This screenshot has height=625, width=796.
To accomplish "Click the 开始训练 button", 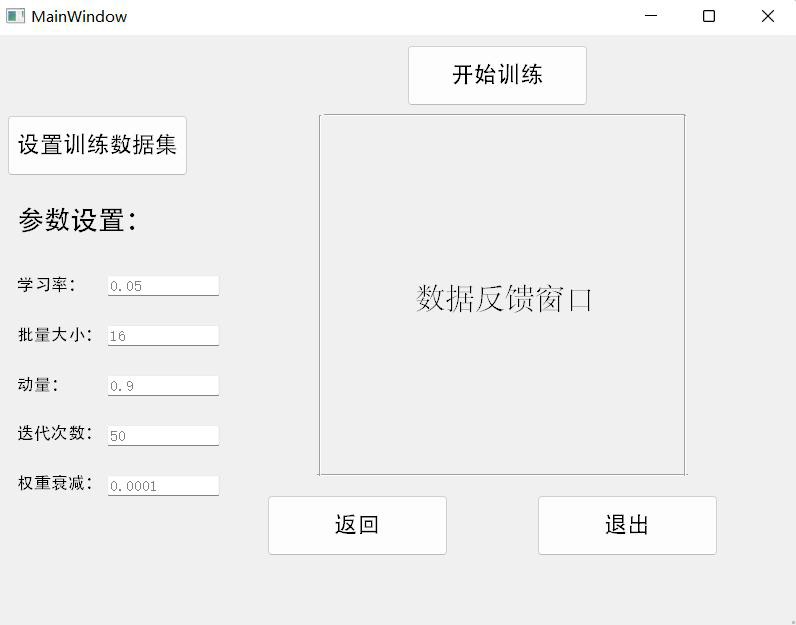I will [x=497, y=76].
